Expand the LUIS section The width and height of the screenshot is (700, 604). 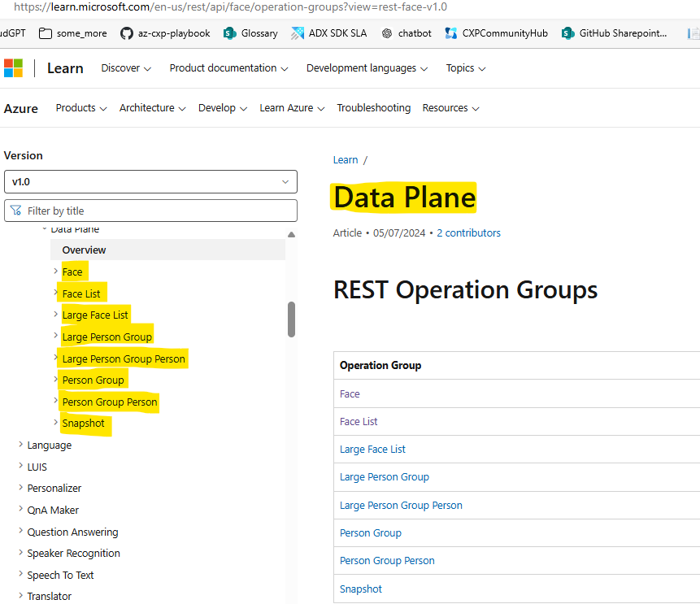coord(20,466)
